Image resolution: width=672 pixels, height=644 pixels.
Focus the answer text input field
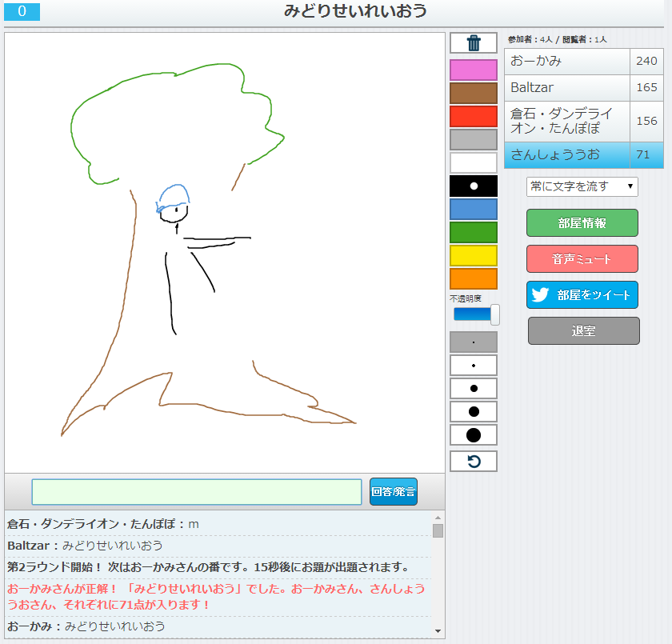pyautogui.click(x=197, y=492)
